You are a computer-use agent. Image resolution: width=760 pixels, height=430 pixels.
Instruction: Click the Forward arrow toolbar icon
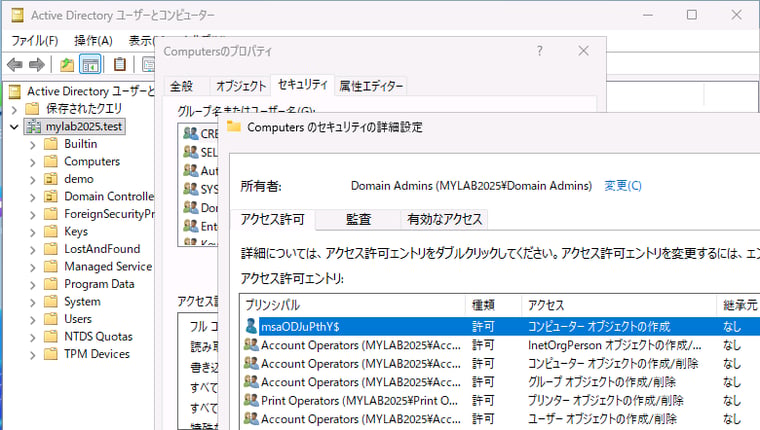tap(37, 64)
